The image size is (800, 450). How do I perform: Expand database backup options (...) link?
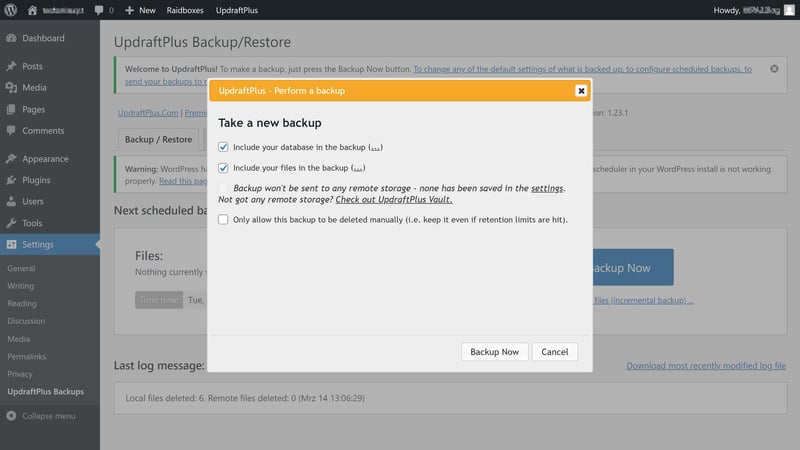[375, 147]
